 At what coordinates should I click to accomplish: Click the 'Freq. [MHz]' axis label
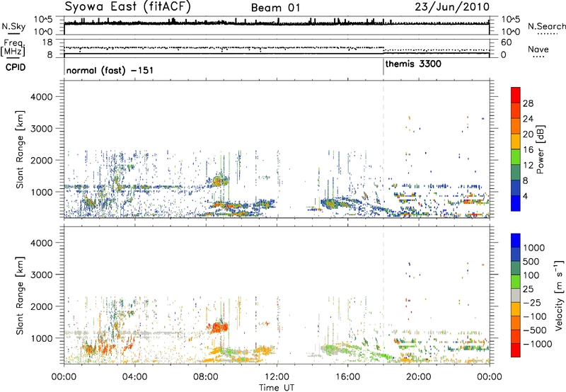click(x=13, y=47)
